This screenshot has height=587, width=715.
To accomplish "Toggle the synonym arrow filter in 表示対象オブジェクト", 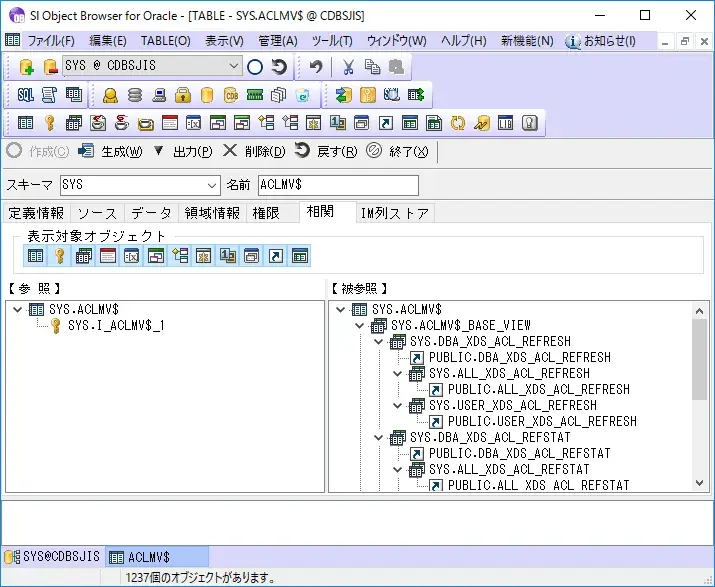I will pyautogui.click(x=276, y=256).
